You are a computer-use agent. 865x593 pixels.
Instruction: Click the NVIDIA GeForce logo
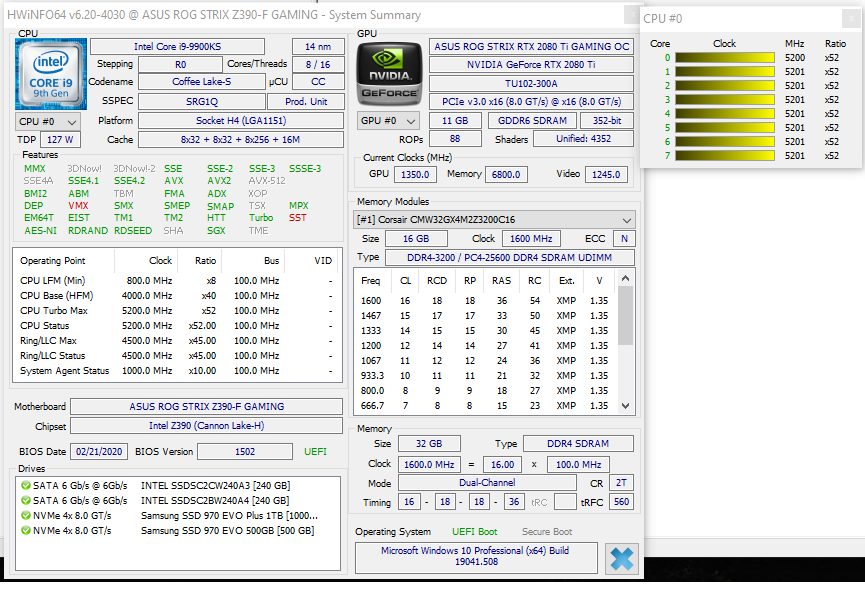[389, 74]
